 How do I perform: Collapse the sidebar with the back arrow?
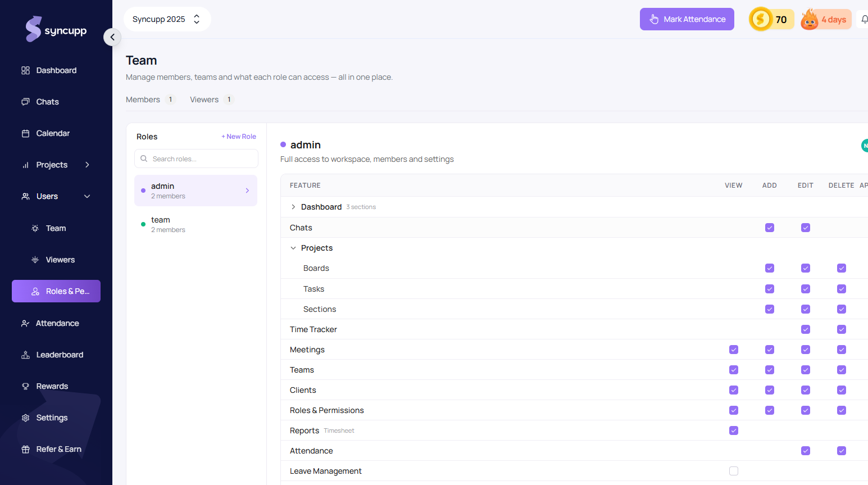(112, 37)
